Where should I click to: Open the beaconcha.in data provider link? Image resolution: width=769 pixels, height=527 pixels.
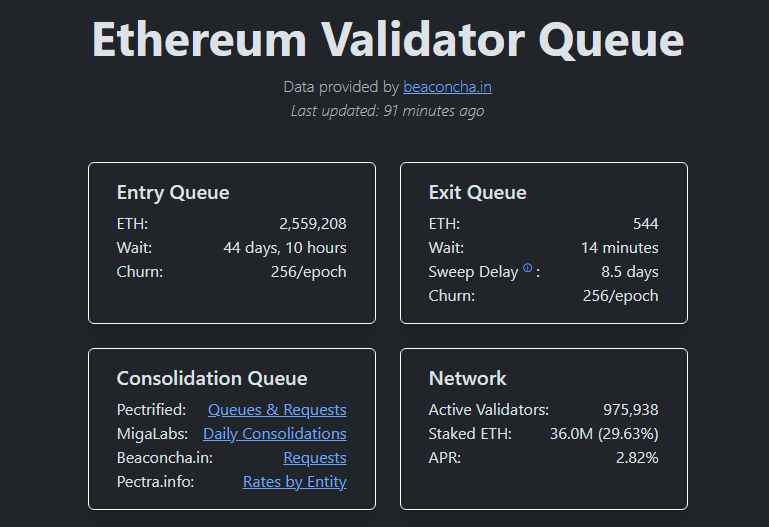pos(447,87)
